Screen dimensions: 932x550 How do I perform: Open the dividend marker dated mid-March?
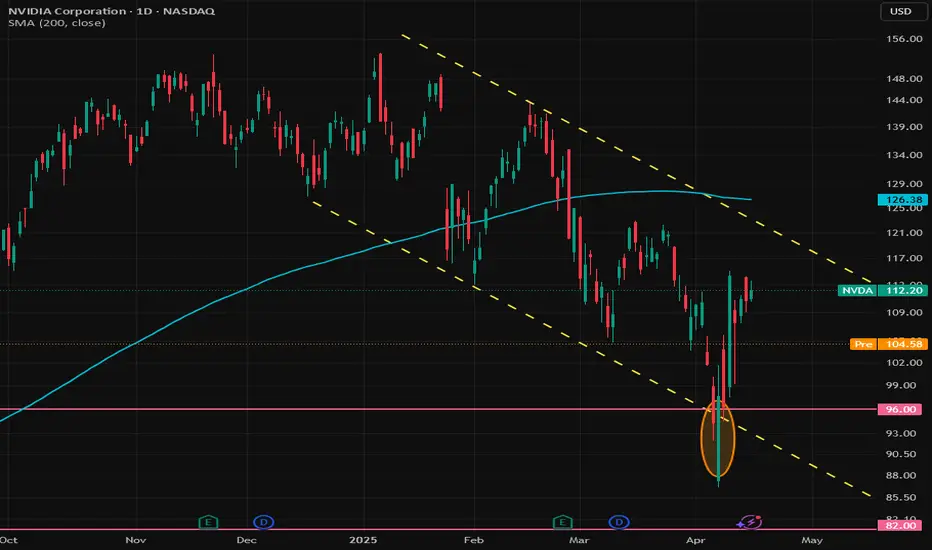pos(619,522)
